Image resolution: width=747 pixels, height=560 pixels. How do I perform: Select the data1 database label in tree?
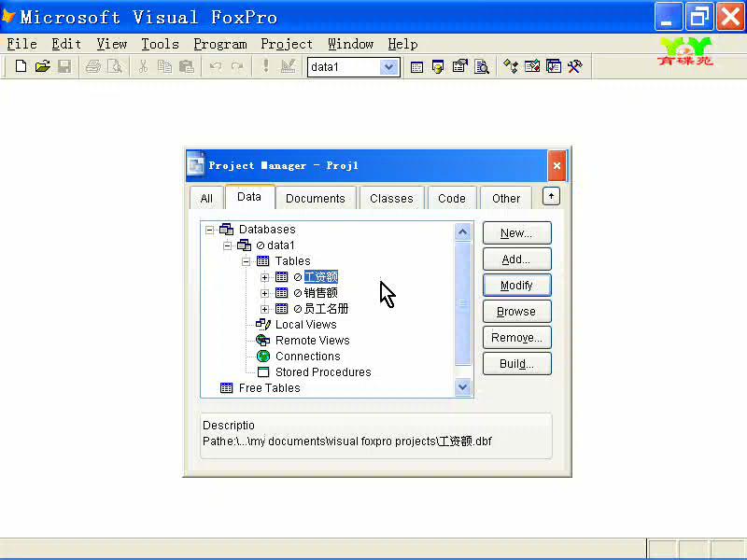(x=281, y=245)
